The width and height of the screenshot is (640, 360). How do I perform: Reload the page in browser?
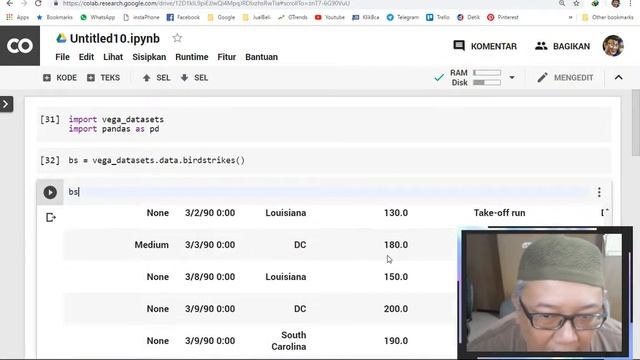pos(38,3)
